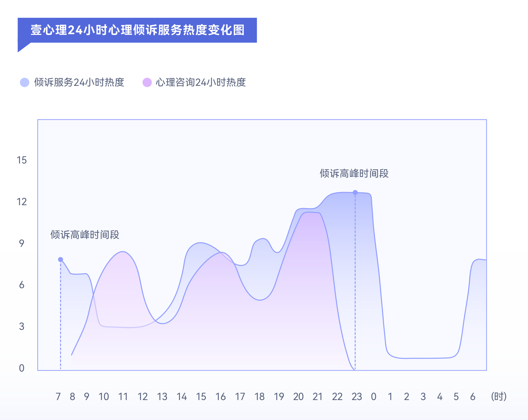Click the hour label 19 on the x-axis

[x=279, y=396]
